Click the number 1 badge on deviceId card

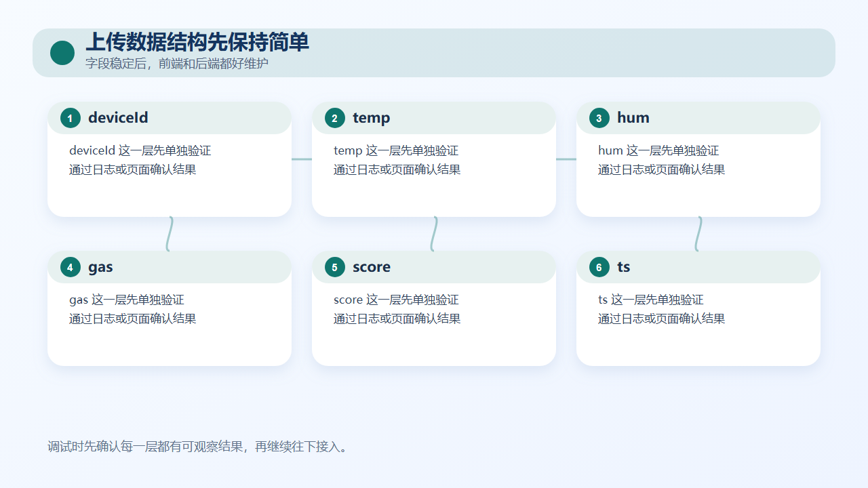71,118
